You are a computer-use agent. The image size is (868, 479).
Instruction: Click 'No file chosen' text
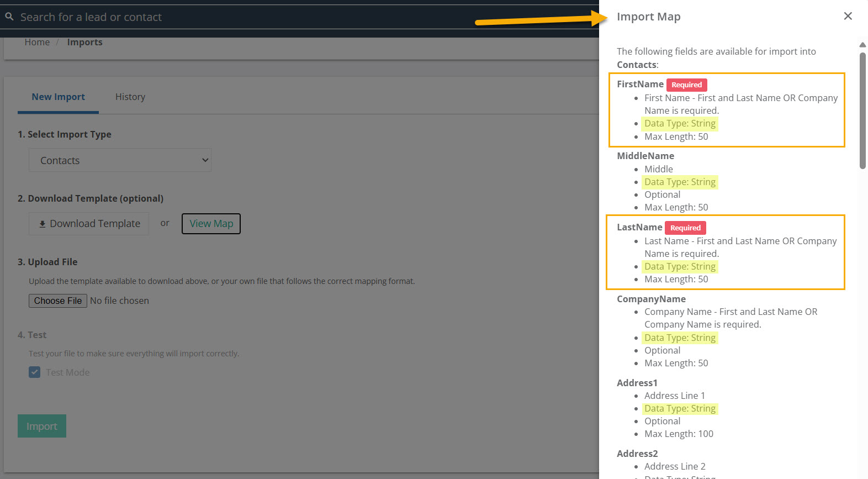pos(119,301)
